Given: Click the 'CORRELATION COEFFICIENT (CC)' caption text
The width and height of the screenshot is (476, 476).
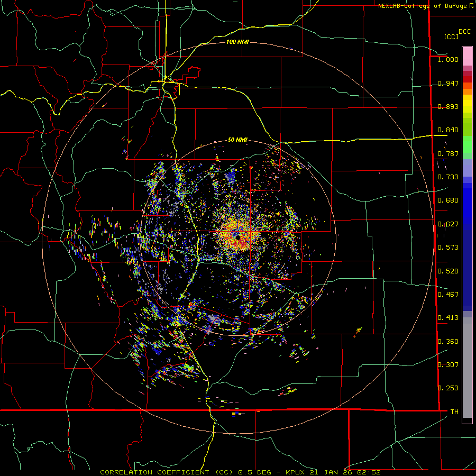Looking at the screenshot, I should 167,472.
